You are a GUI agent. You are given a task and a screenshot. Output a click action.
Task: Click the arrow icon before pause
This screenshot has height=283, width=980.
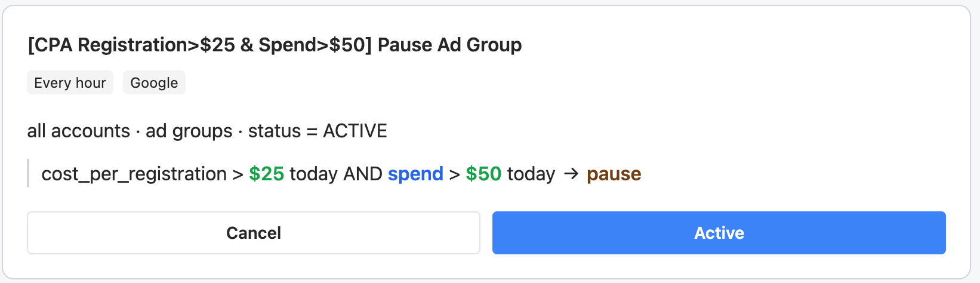pyautogui.click(x=571, y=174)
